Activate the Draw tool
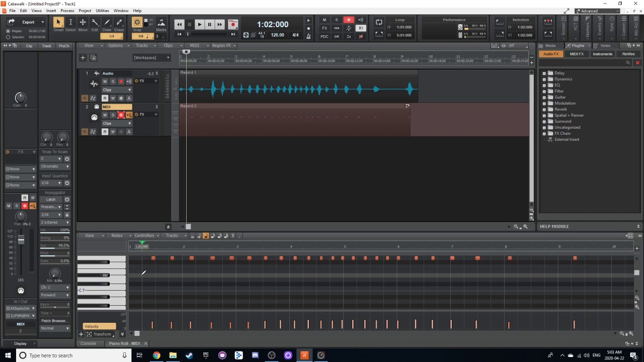Image resolution: width=644 pixels, height=362 pixels. click(x=107, y=22)
